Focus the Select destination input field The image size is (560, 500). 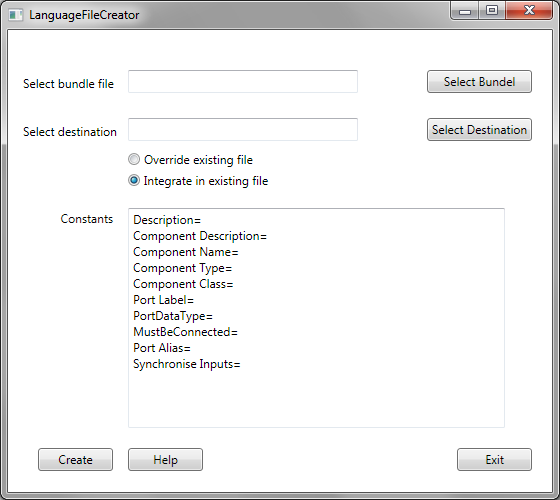pos(243,129)
